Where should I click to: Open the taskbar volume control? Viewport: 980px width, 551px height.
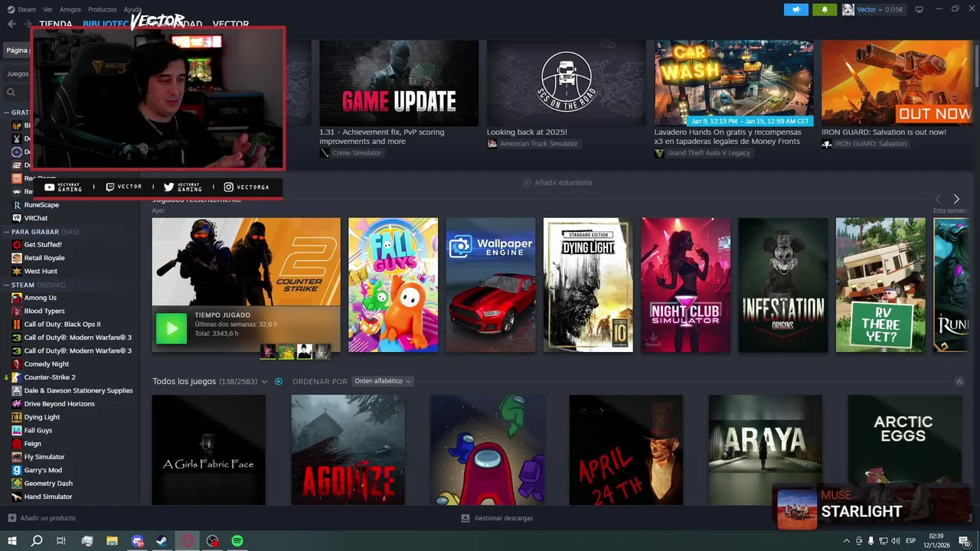pyautogui.click(x=897, y=541)
